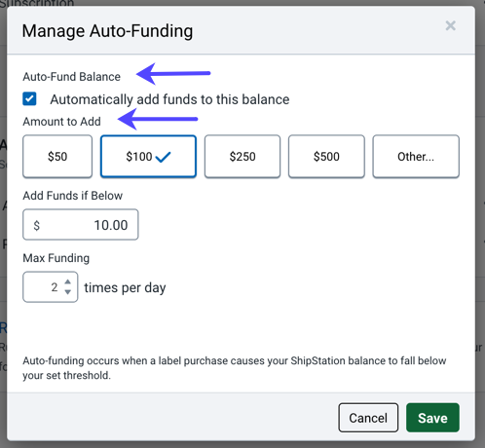Image resolution: width=485 pixels, height=448 pixels.
Task: Select the $100 amount option
Action: (148, 157)
